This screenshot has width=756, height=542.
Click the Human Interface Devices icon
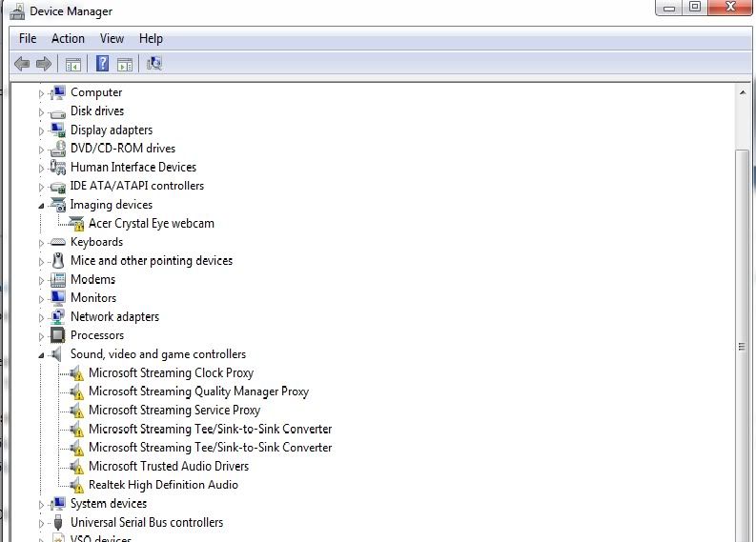point(58,168)
